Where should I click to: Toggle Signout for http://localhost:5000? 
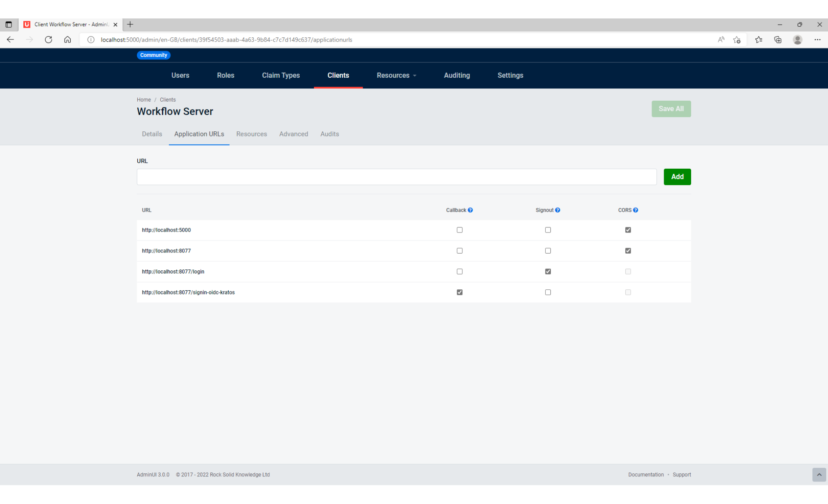point(548,230)
